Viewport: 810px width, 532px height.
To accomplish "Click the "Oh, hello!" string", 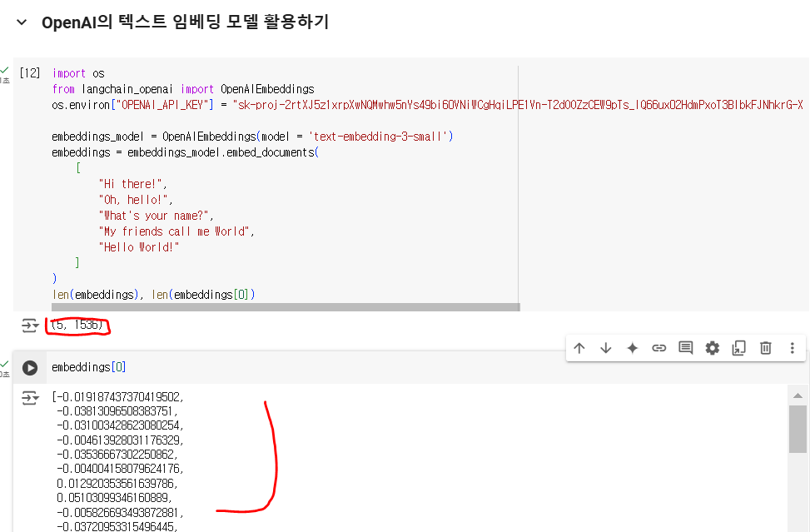I will tap(133, 200).
